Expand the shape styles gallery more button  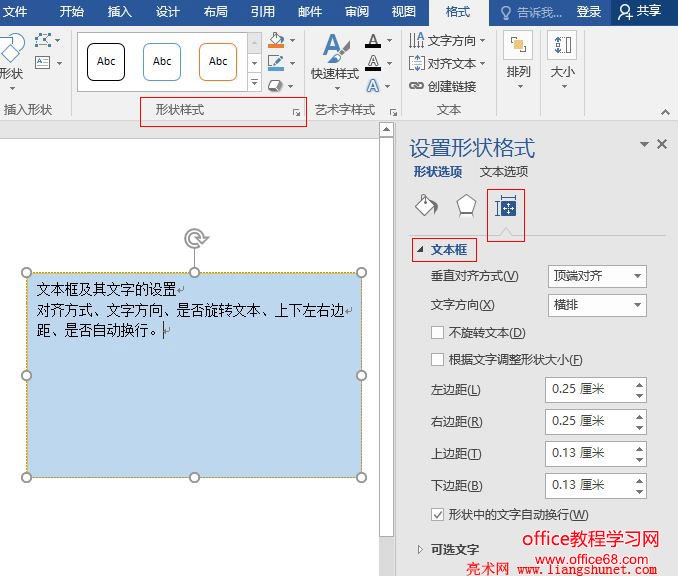[x=254, y=82]
